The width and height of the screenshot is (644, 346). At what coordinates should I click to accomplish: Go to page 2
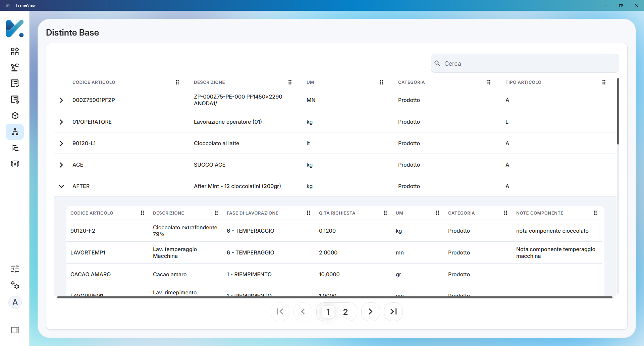[x=345, y=312]
